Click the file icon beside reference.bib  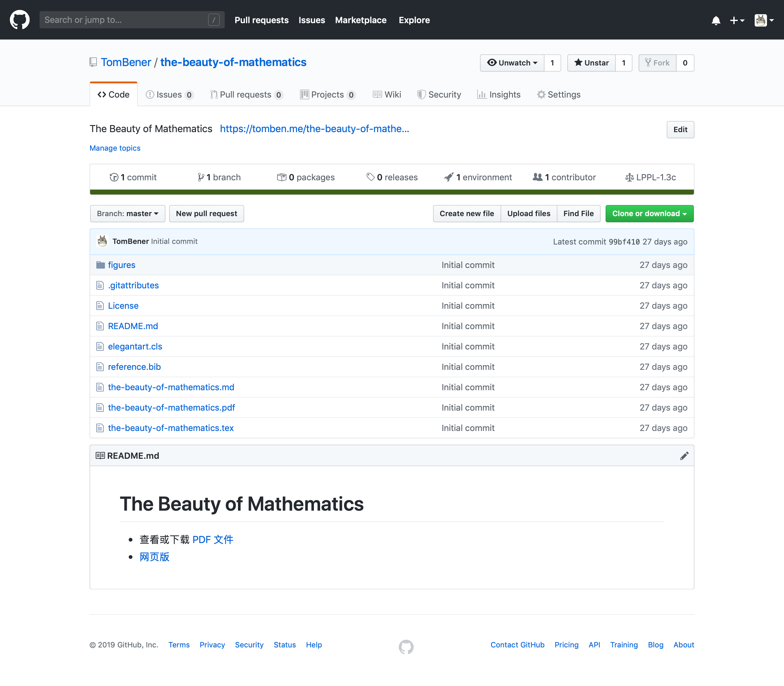pyautogui.click(x=100, y=367)
